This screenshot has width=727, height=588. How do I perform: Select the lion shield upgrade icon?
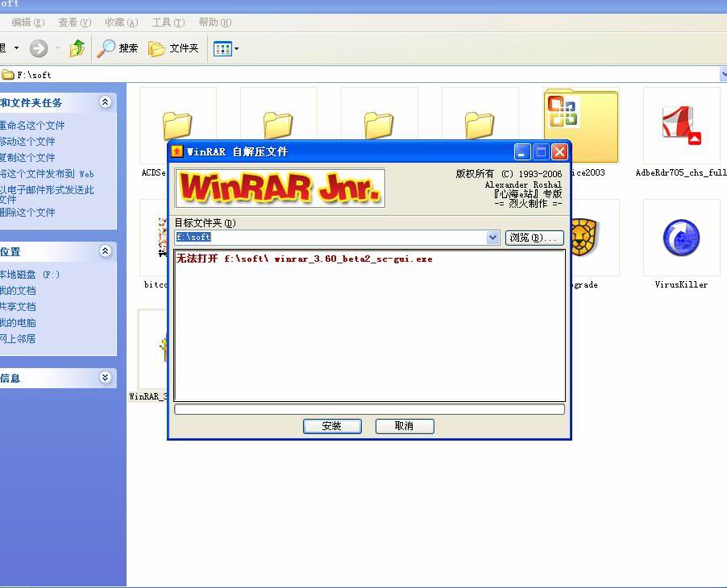tap(585, 238)
